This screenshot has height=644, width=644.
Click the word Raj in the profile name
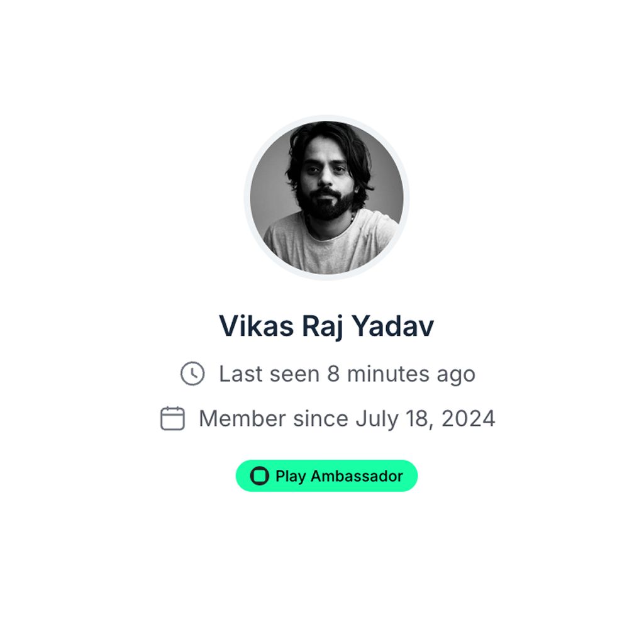click(x=323, y=327)
